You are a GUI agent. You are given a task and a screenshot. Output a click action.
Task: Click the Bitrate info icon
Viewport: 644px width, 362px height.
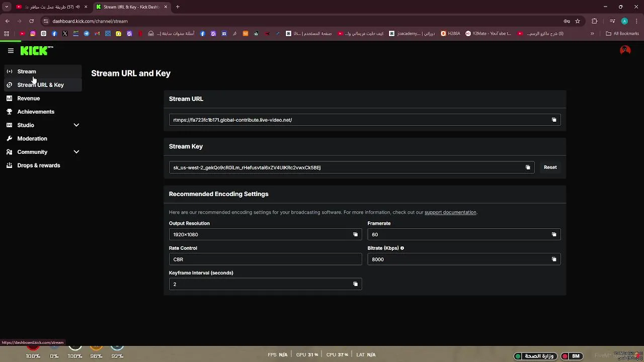[x=402, y=248]
